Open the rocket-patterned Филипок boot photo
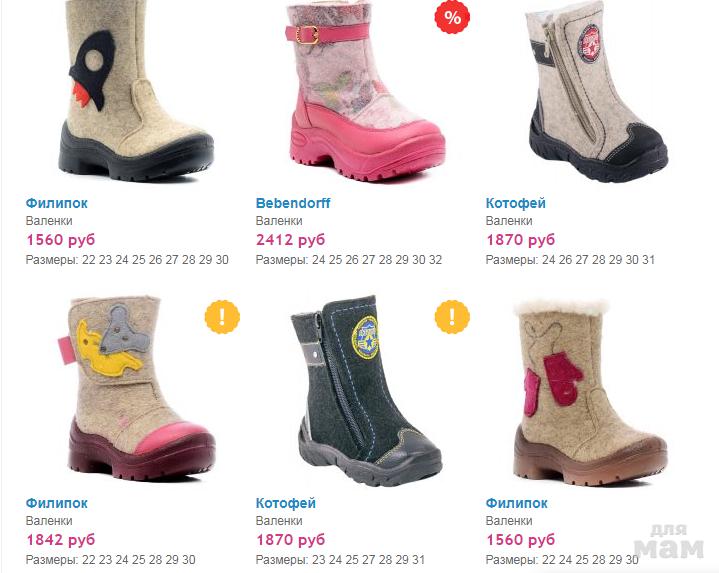 point(136,90)
